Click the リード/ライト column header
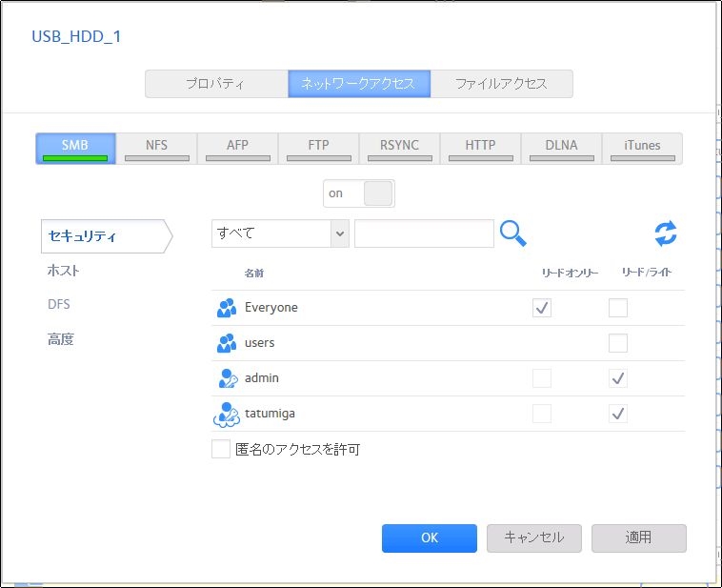 (647, 273)
